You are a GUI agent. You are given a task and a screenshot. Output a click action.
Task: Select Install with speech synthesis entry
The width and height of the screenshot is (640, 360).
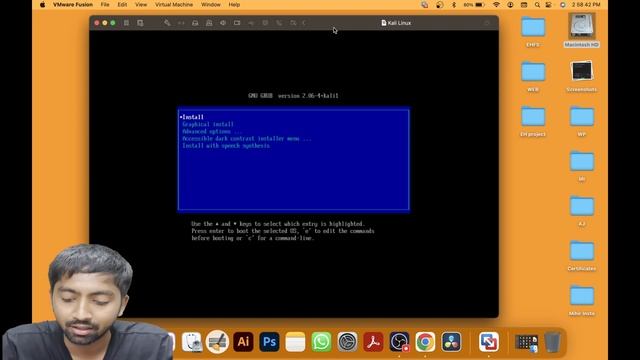pos(293,146)
